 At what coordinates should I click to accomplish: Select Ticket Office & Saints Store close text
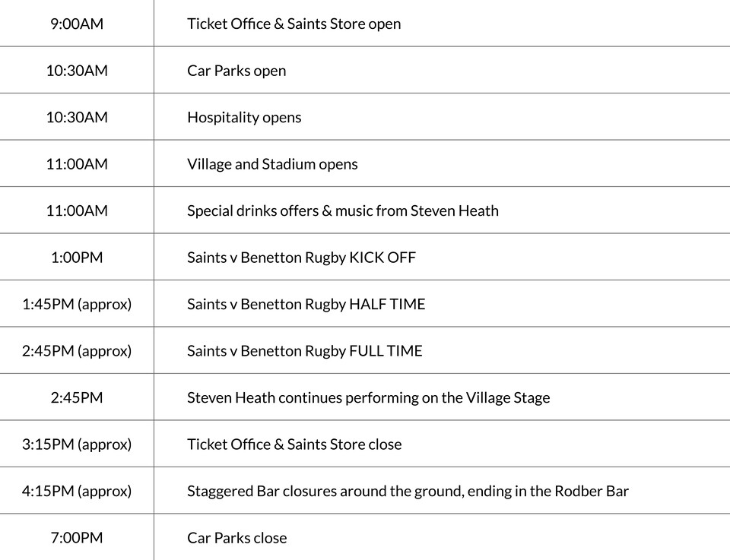(294, 445)
